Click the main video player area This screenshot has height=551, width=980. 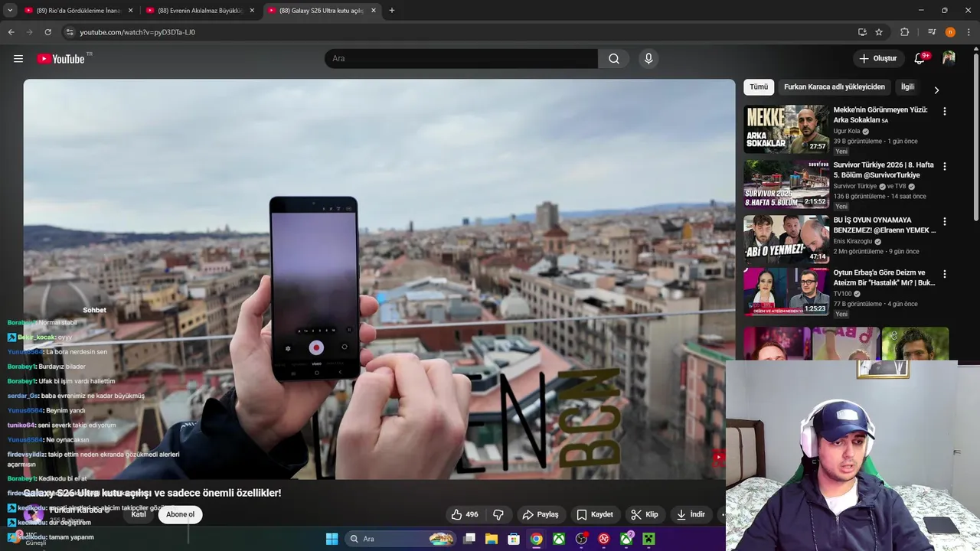[x=379, y=279]
